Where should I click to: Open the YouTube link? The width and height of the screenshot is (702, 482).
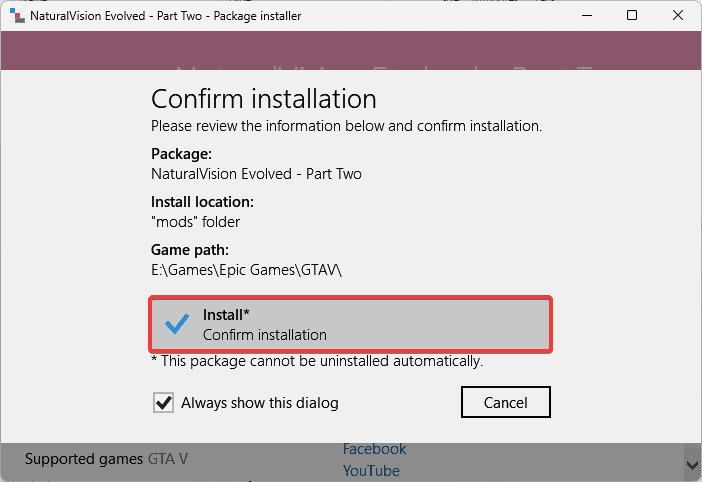[371, 470]
